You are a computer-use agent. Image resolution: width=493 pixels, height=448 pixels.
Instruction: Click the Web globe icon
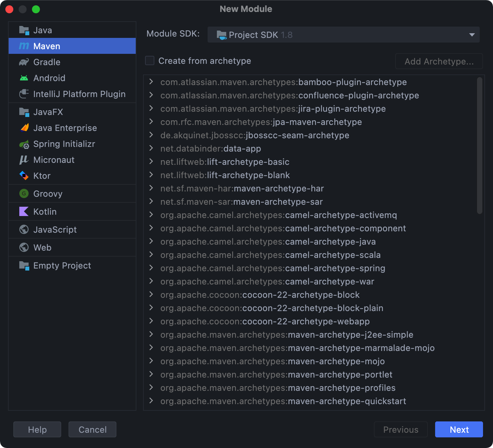24,247
